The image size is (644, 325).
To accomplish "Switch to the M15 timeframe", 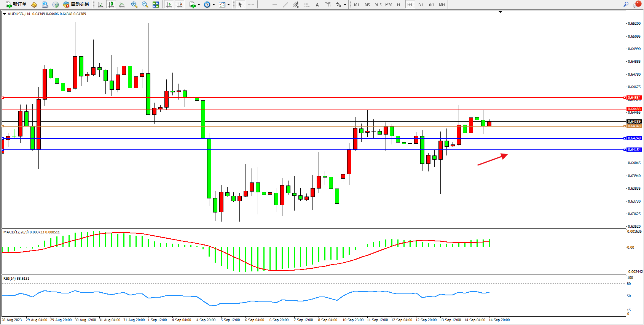I will (x=378, y=5).
